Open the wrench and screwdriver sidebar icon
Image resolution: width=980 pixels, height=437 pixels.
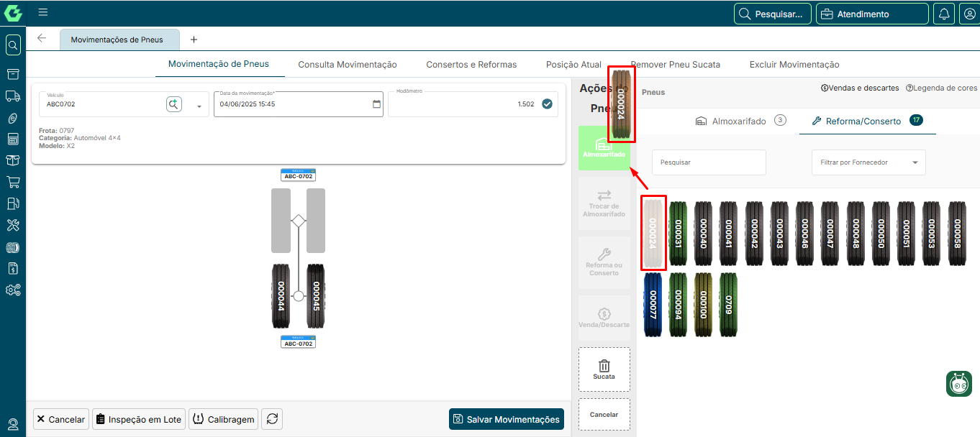13,225
